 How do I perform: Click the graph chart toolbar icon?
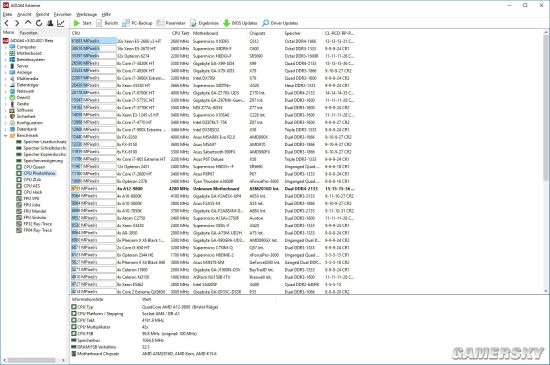(61, 23)
